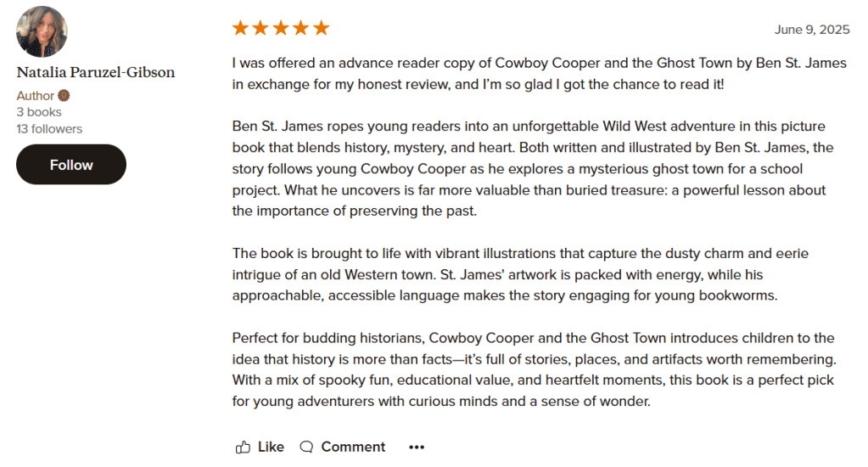
Task: Open the June 9, 2025 review date link
Action: pos(811,30)
